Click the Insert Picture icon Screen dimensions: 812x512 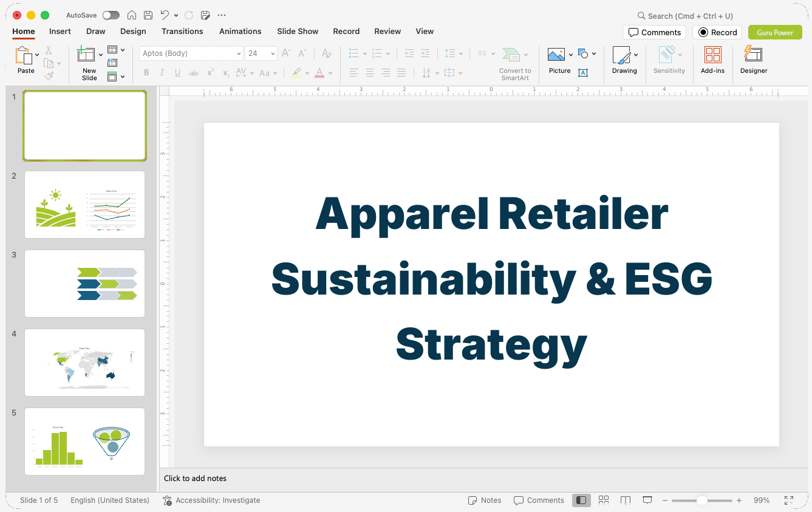click(x=556, y=55)
